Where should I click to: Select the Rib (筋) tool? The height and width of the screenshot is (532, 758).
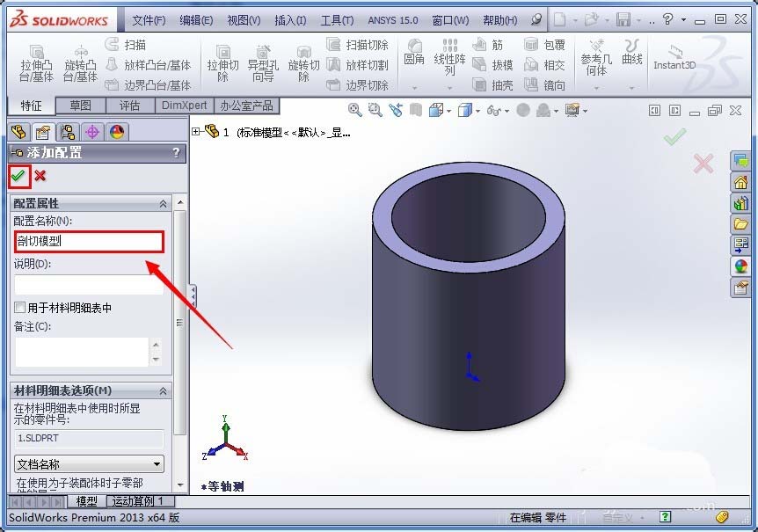click(488, 45)
